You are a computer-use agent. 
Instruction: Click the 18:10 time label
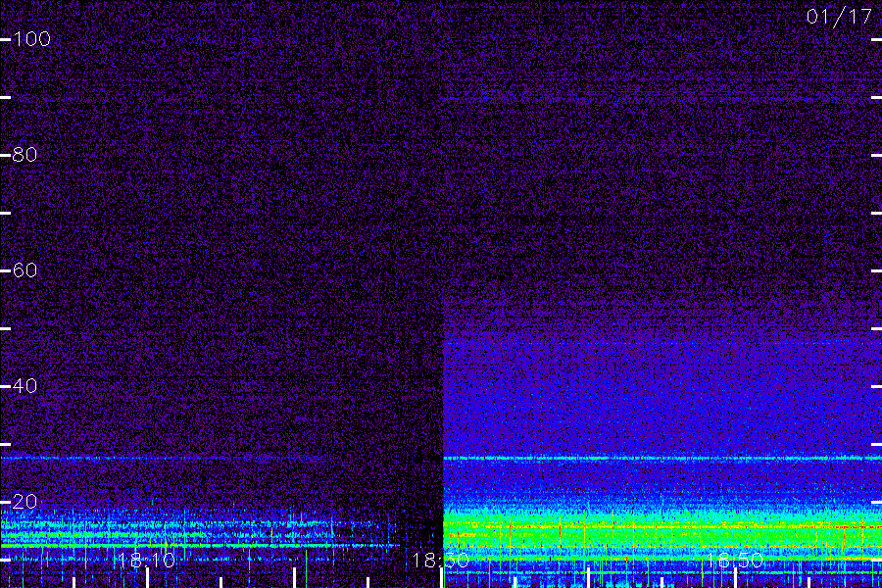point(146,561)
